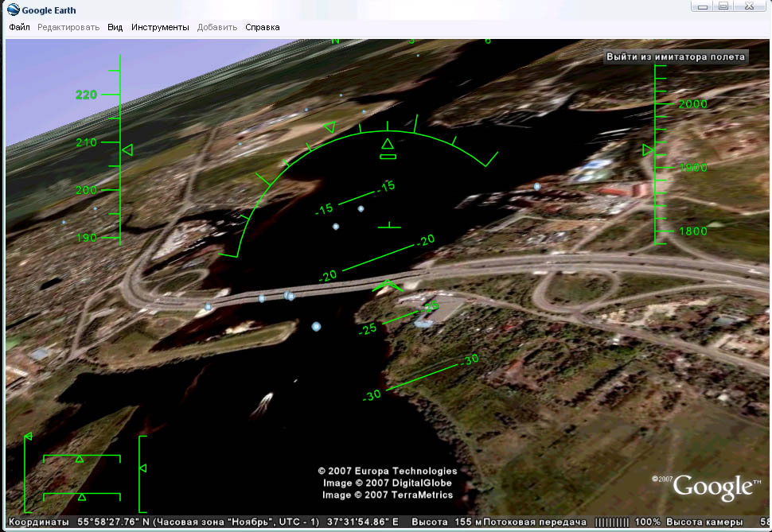Click the flight path chevron marker near the bridge
Image resolution: width=772 pixels, height=532 pixels.
[388, 285]
